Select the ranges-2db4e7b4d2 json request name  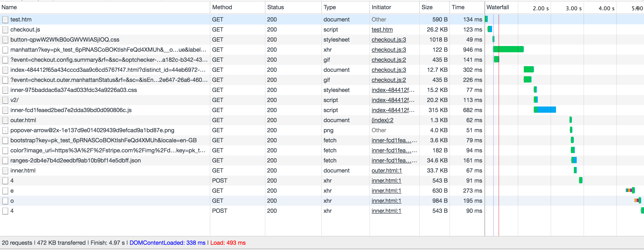coord(75,160)
